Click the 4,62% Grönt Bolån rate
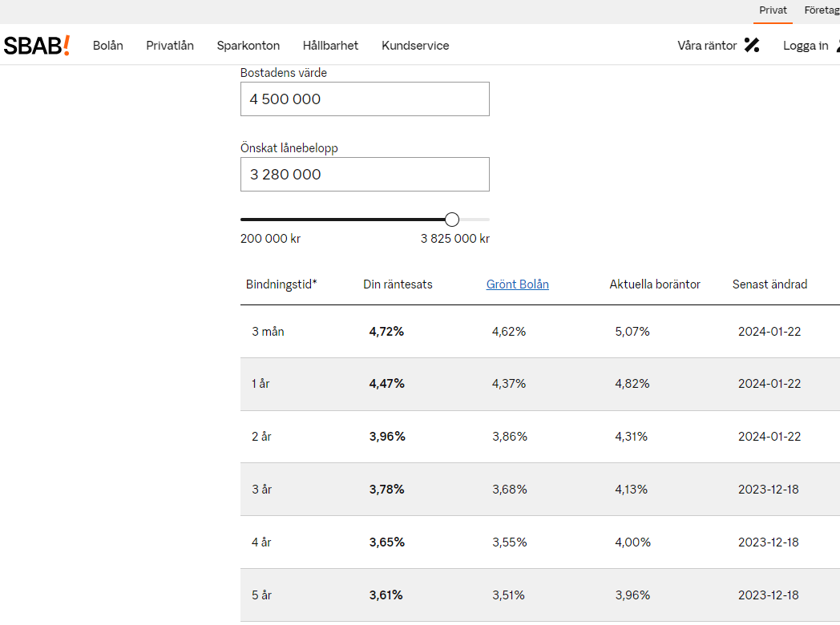 [509, 332]
